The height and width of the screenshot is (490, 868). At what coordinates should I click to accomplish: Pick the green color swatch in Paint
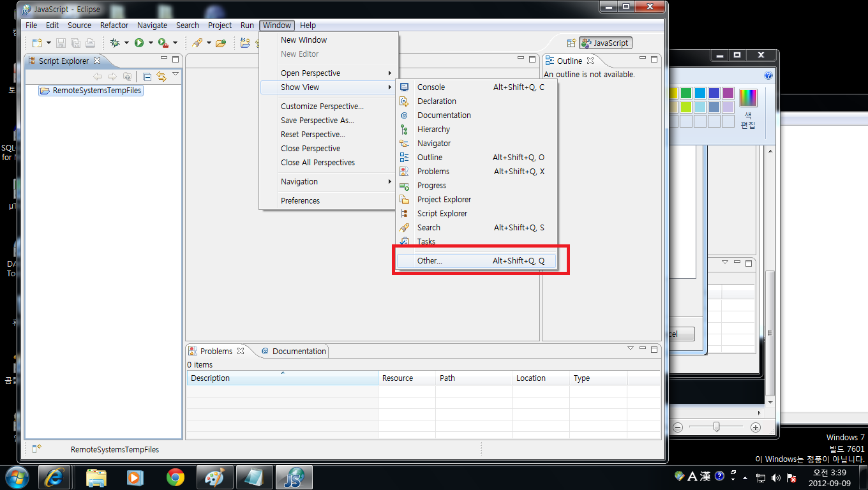coord(686,93)
